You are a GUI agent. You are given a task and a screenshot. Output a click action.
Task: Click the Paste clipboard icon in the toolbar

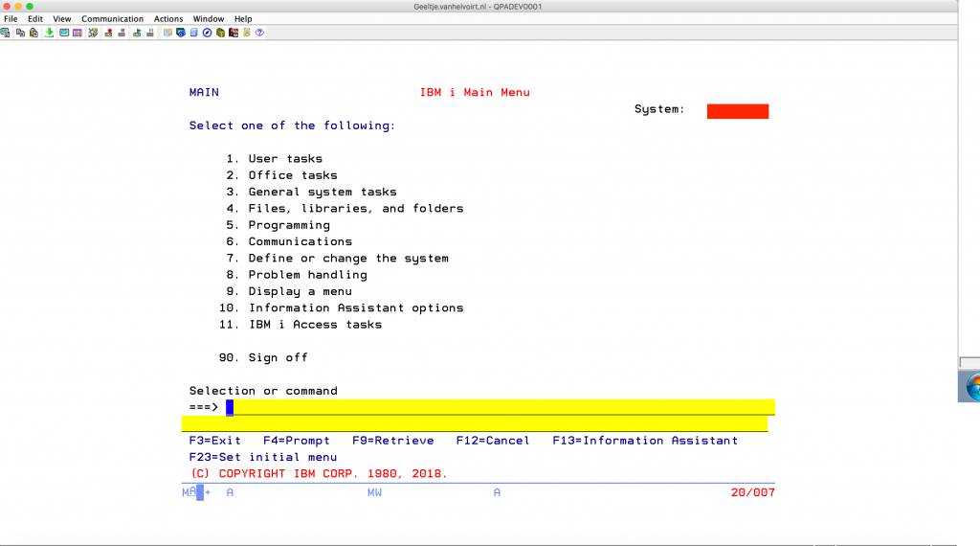pyautogui.click(x=33, y=33)
